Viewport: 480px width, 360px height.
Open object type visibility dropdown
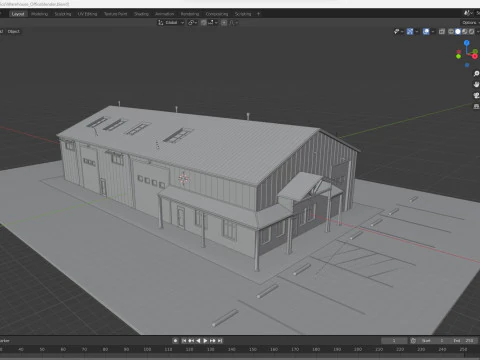tap(399, 31)
